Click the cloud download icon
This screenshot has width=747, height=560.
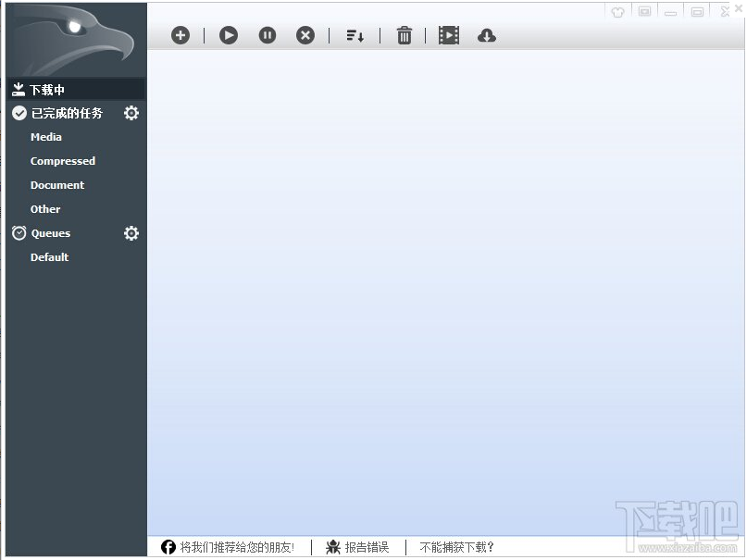tap(486, 36)
